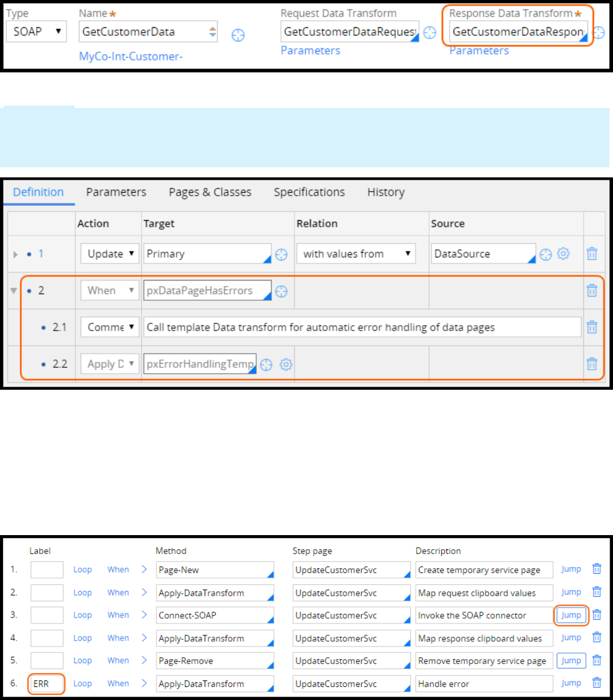Delete activity step 4 Map response
The image size is (613, 700).
[x=597, y=638]
